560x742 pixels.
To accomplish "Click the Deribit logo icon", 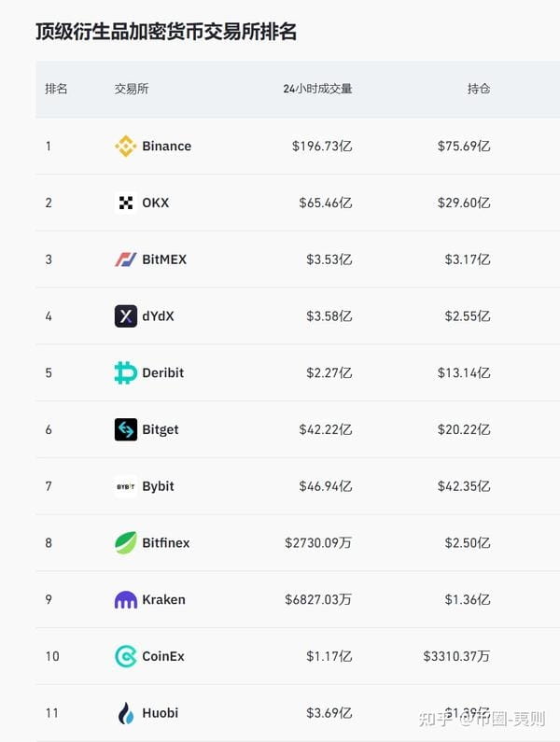I will pos(125,373).
